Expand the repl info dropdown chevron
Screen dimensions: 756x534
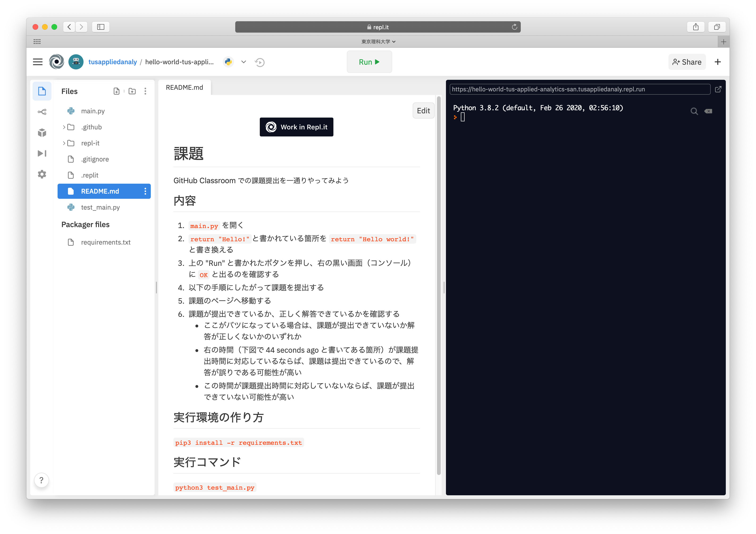click(244, 62)
